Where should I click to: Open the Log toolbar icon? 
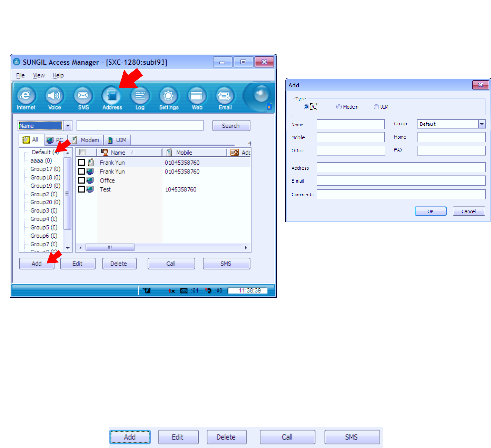[140, 98]
